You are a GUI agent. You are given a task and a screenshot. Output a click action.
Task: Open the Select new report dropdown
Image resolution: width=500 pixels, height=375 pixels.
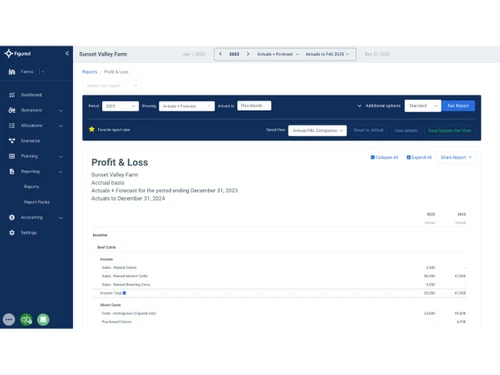pos(112,86)
